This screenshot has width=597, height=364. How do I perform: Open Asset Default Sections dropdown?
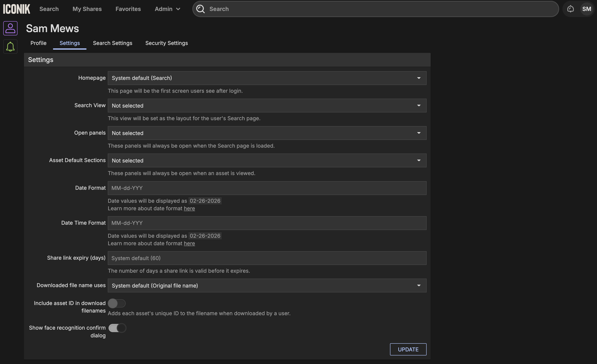click(x=267, y=160)
